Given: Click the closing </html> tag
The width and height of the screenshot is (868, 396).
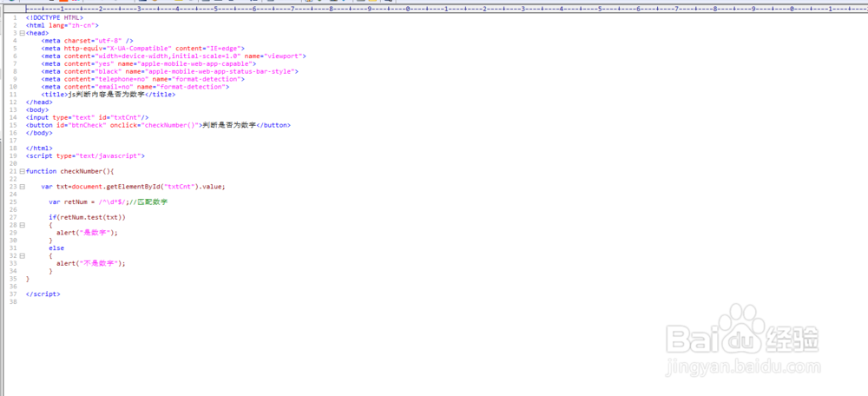Looking at the screenshot, I should pos(39,148).
